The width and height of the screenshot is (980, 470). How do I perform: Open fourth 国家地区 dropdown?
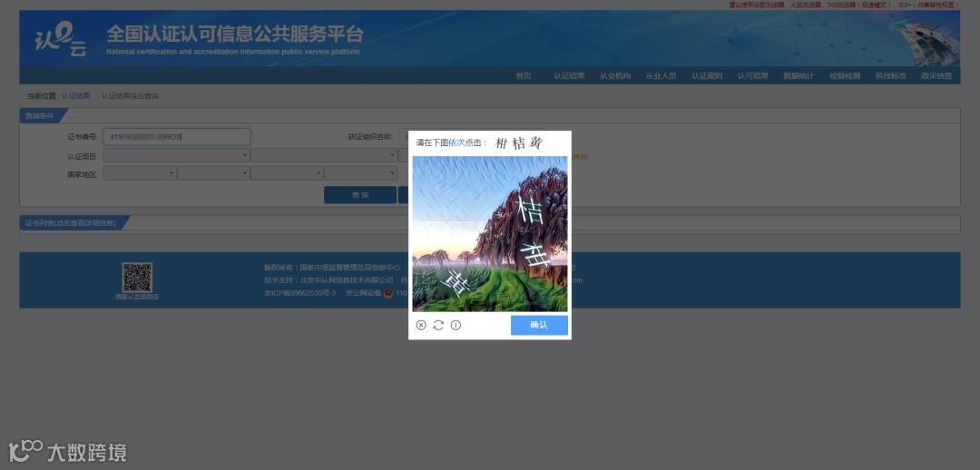pos(360,173)
